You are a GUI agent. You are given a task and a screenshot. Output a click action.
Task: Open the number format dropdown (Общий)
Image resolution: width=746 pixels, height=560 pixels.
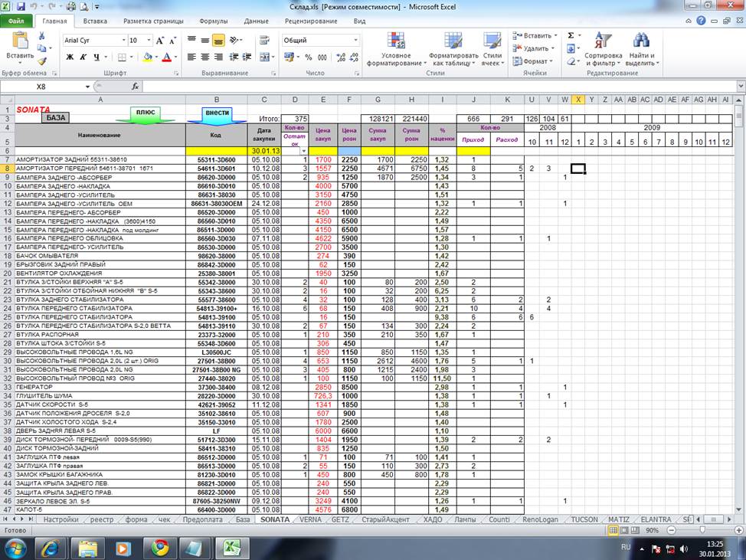[x=355, y=41]
